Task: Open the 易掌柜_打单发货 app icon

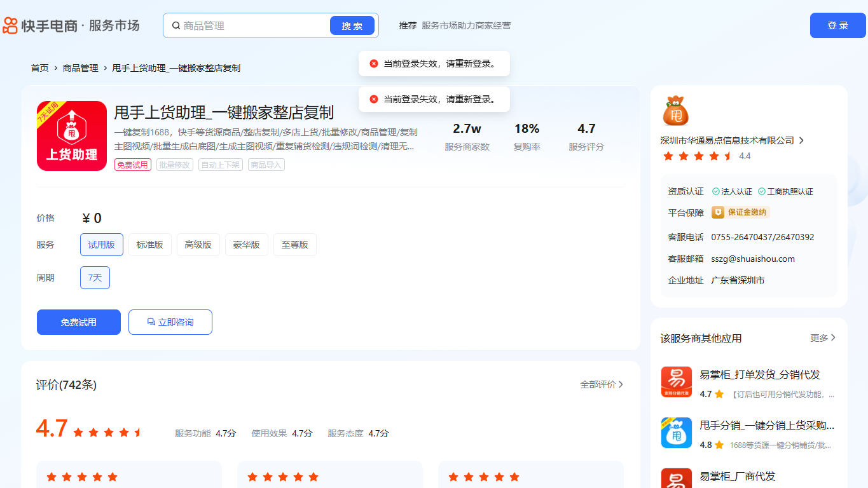Action: point(677,382)
